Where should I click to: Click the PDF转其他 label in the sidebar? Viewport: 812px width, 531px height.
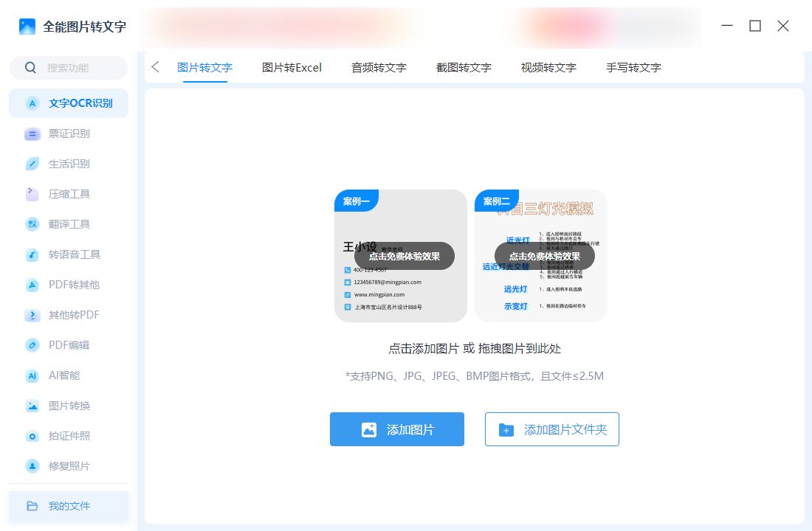tap(74, 285)
